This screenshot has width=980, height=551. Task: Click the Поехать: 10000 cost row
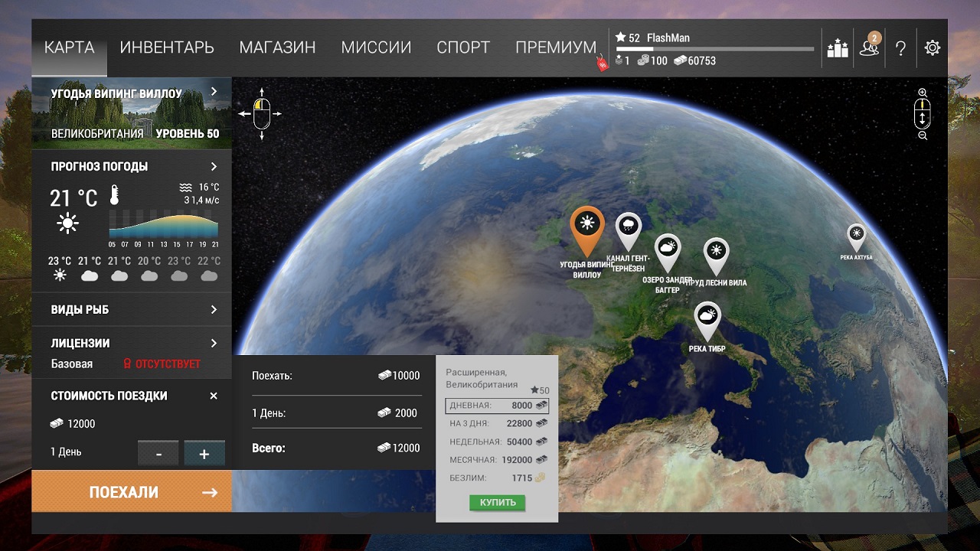(x=337, y=376)
